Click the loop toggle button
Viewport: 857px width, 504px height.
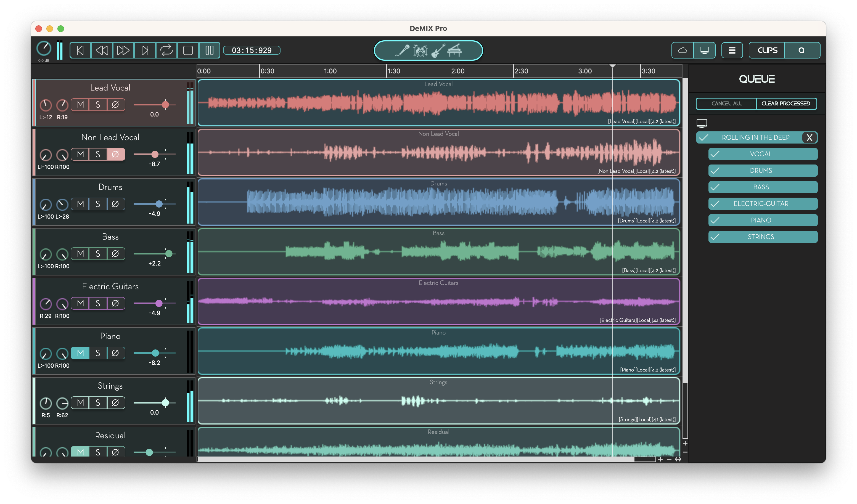coord(166,51)
